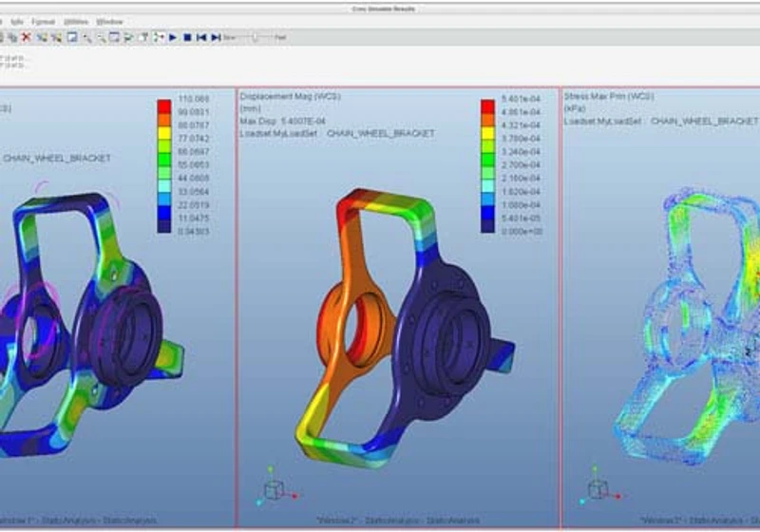Image resolution: width=760 pixels, height=532 pixels.
Task: Click the animation speed Slow-Fast slider
Action: [255, 37]
